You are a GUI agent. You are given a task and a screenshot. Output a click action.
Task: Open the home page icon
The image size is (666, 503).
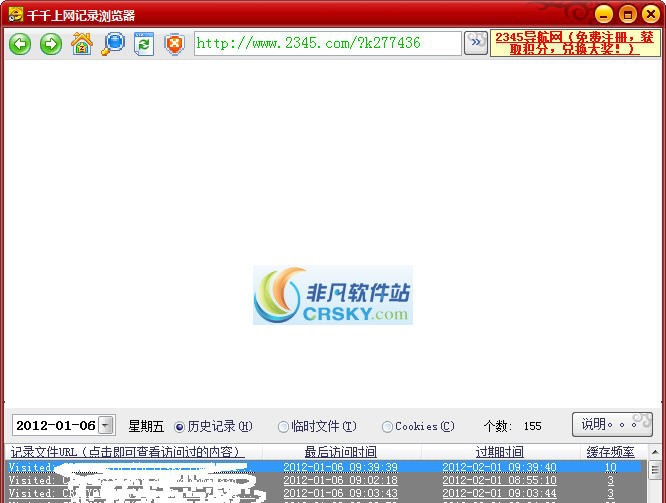82,43
